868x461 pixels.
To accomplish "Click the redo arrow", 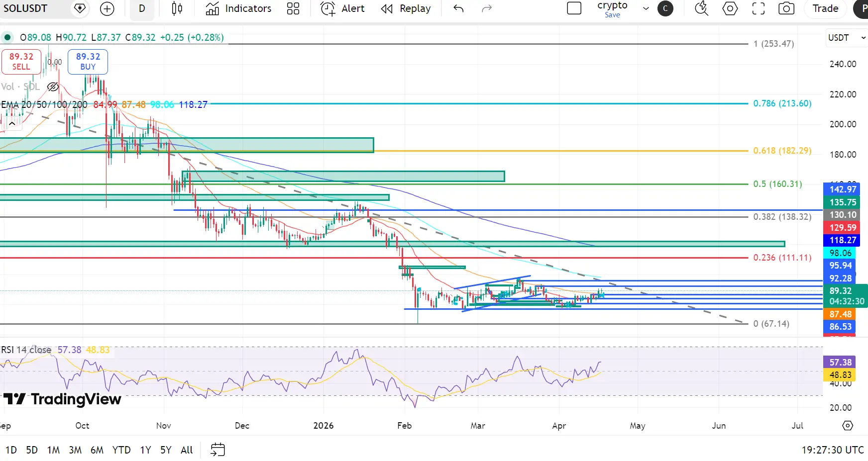I will 486,8.
